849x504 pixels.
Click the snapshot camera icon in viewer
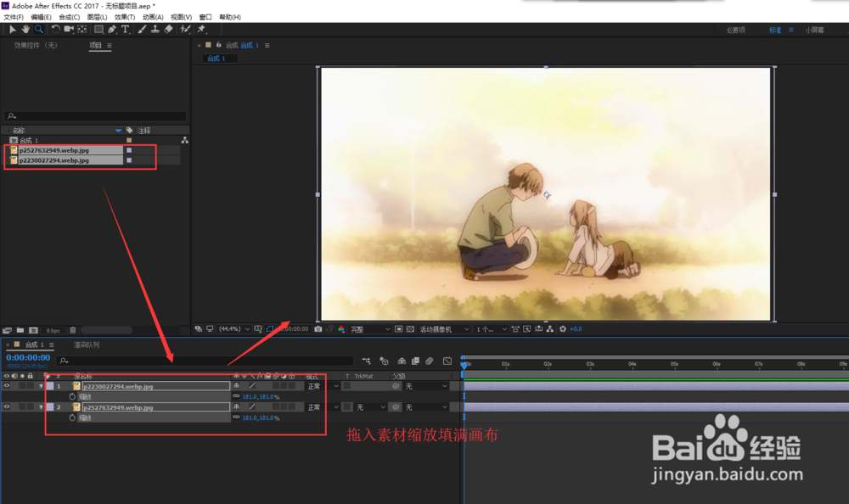click(318, 329)
